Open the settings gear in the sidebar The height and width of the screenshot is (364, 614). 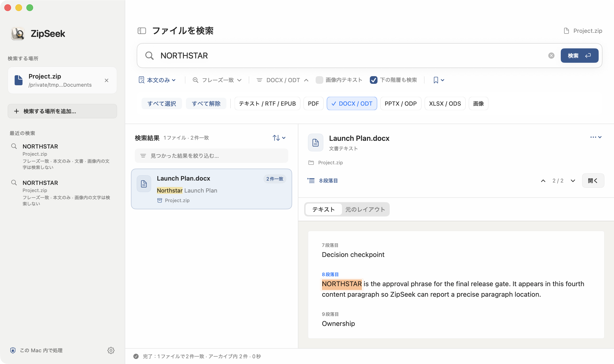(x=111, y=350)
